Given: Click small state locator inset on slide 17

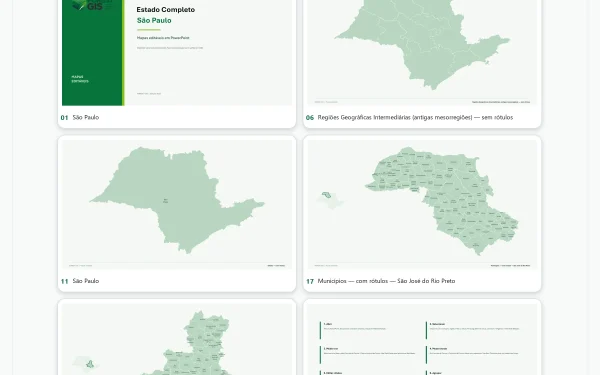Looking at the screenshot, I should pos(330,200).
